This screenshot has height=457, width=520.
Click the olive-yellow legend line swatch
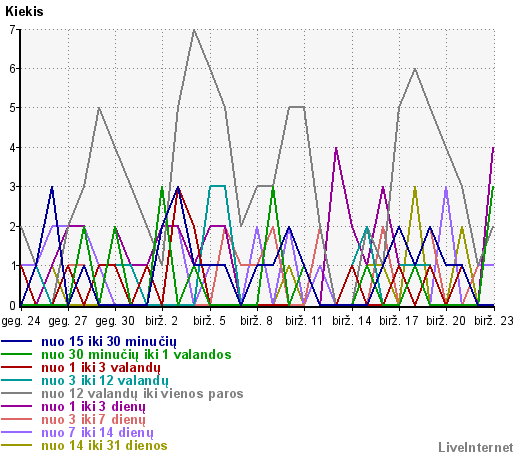point(17,445)
